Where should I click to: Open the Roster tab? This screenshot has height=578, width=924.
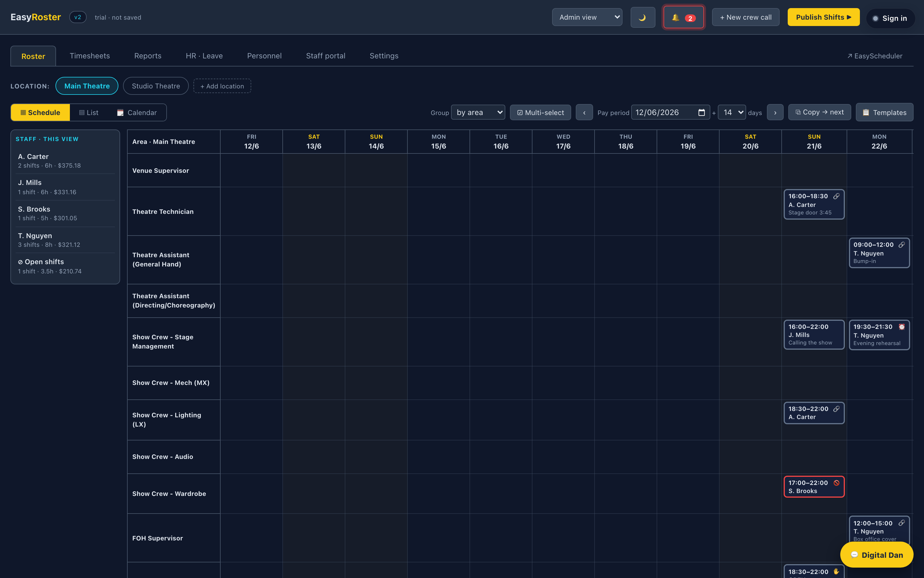pyautogui.click(x=33, y=56)
